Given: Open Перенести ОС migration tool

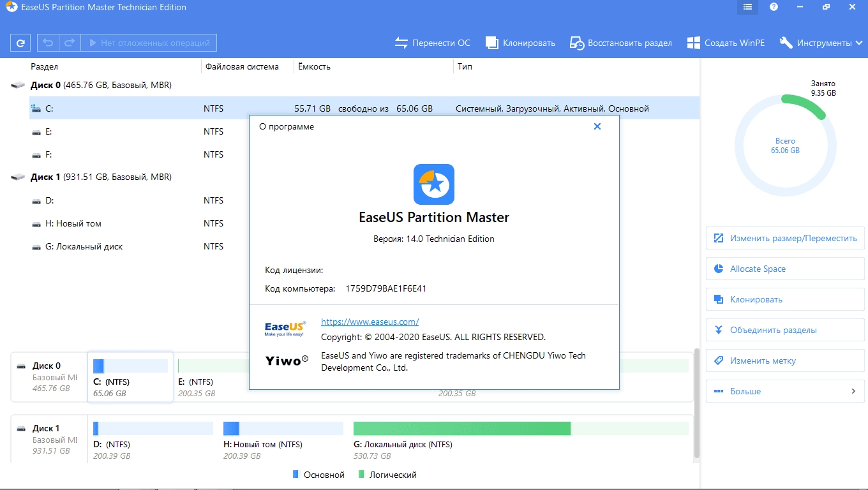Looking at the screenshot, I should (432, 43).
